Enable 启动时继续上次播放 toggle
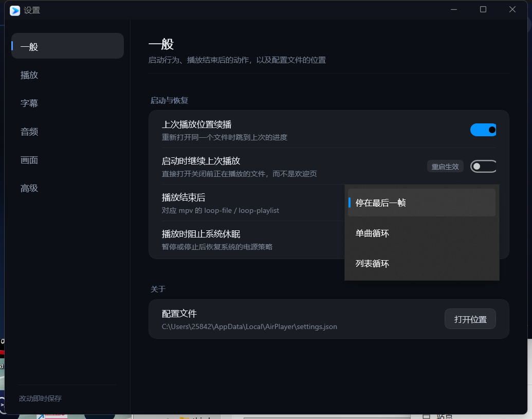Screen dimensions: 532x419 click(483, 166)
